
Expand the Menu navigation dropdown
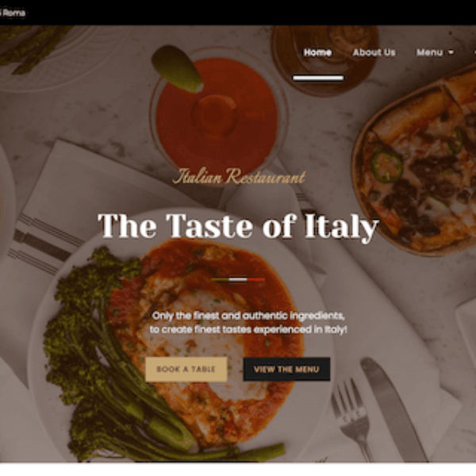click(x=435, y=52)
